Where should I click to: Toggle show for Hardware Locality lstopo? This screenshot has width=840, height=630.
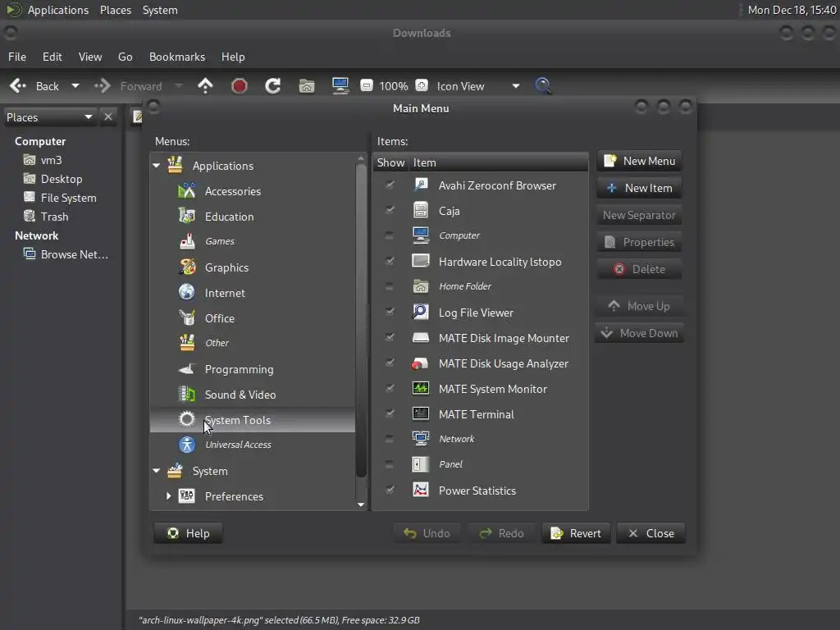(390, 261)
